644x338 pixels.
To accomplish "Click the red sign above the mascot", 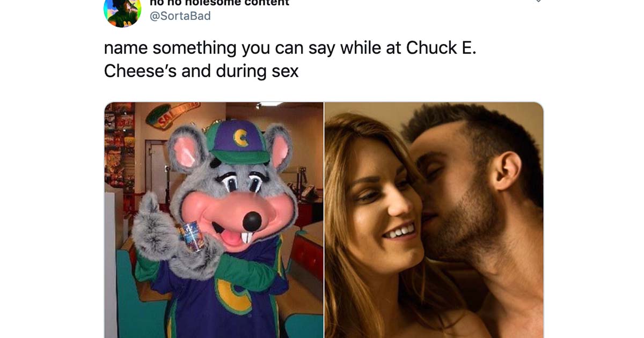I will [x=171, y=115].
